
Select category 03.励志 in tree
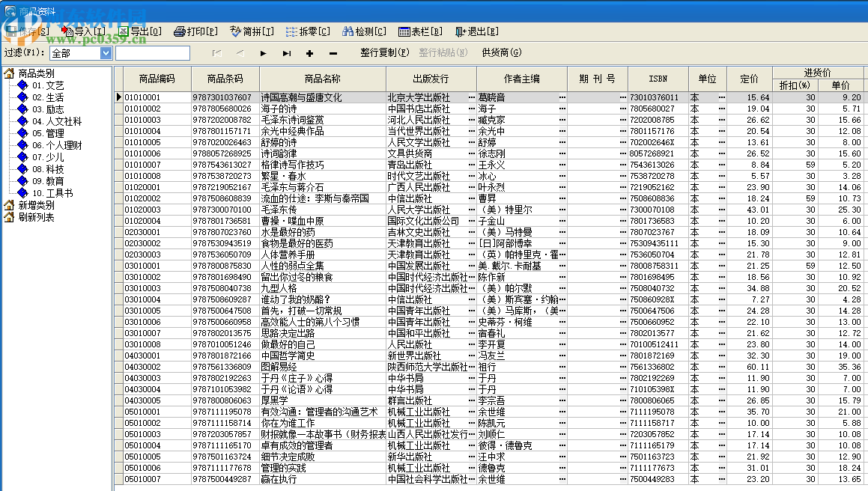click(48, 109)
